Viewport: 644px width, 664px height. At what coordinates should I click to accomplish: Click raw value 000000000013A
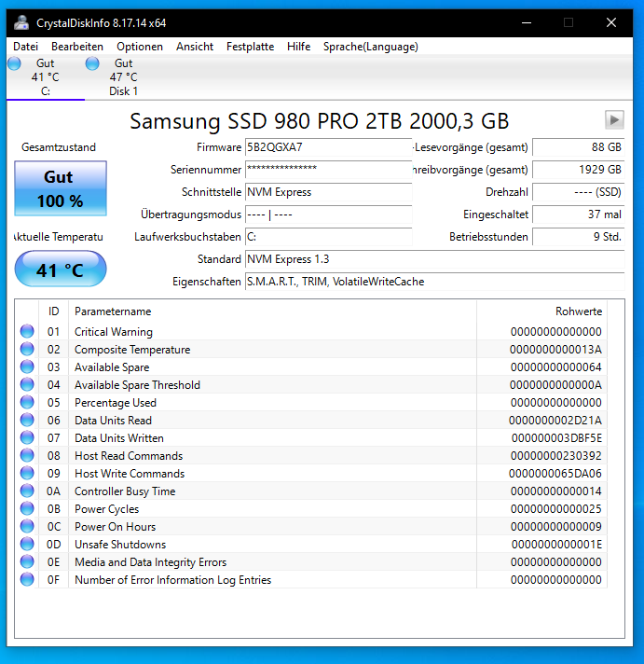pyautogui.click(x=555, y=350)
